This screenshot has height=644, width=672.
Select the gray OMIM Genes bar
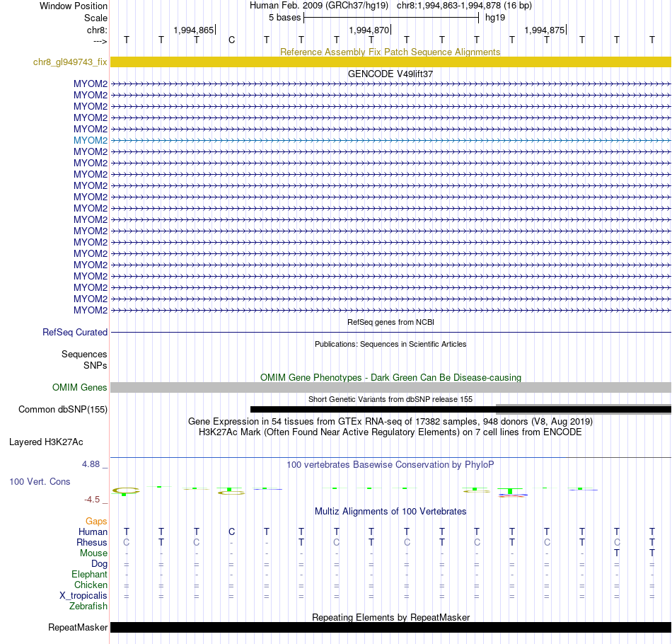[390, 387]
